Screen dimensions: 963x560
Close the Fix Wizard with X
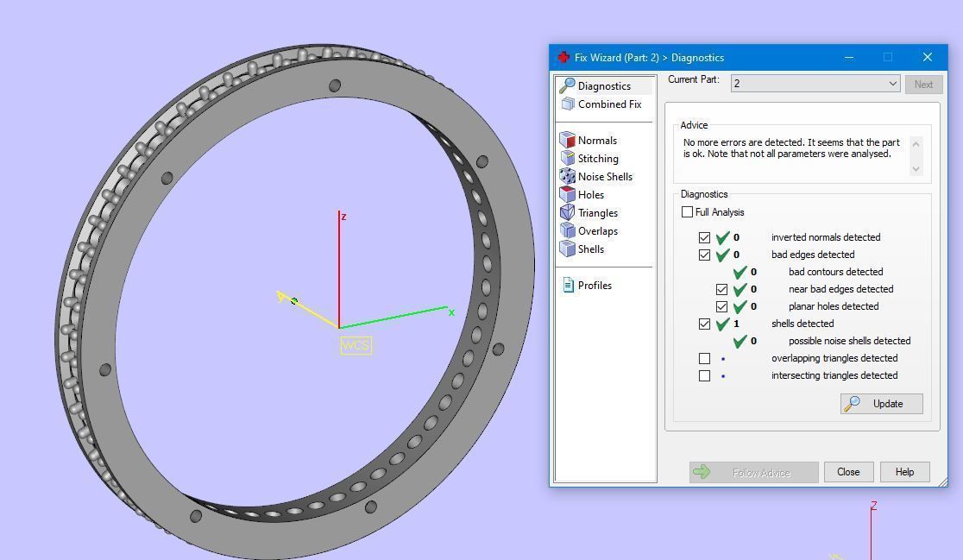(928, 57)
